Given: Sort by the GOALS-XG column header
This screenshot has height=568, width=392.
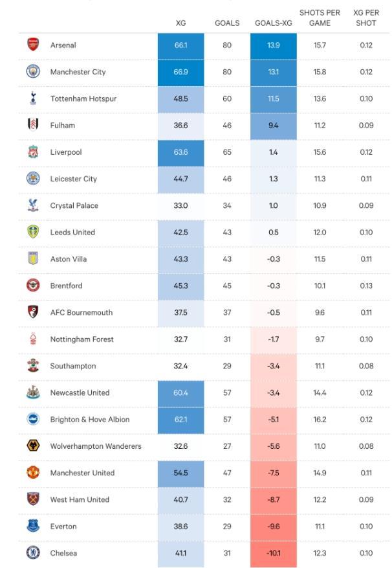Looking at the screenshot, I should click(x=273, y=23).
